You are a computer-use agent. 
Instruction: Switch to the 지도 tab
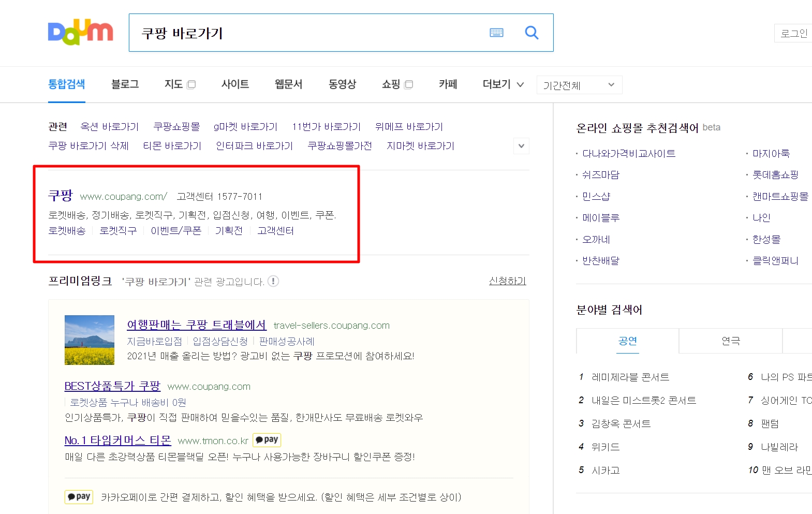click(173, 84)
